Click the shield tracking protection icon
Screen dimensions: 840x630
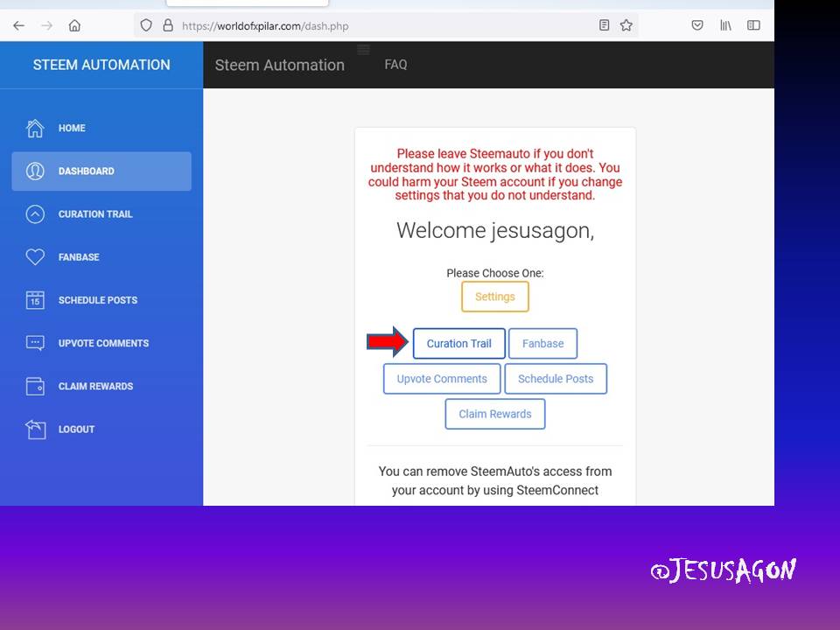146,25
